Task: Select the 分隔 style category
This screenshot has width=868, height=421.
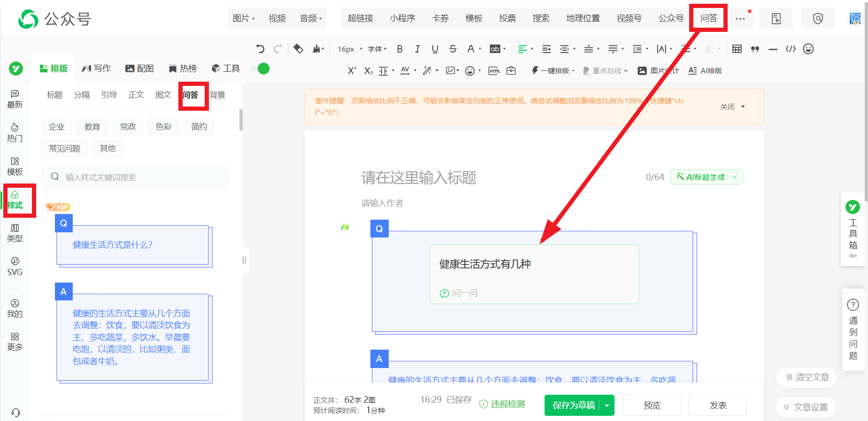Action: 82,95
